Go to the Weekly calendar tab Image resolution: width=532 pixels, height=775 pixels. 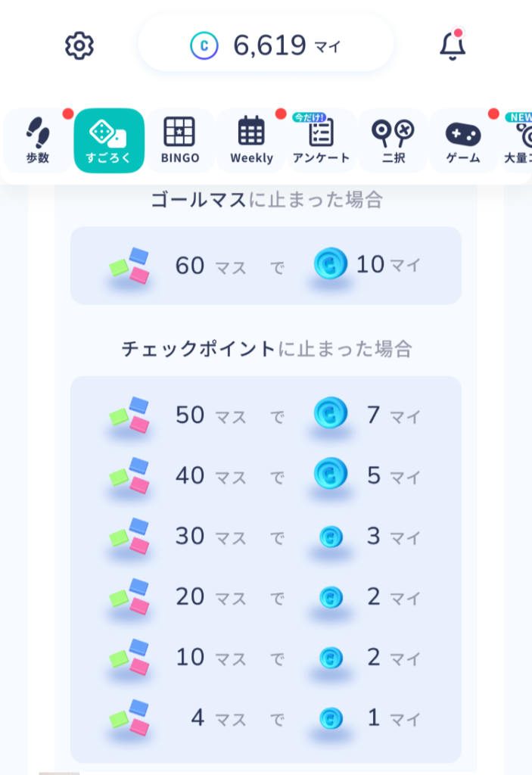[251, 142]
